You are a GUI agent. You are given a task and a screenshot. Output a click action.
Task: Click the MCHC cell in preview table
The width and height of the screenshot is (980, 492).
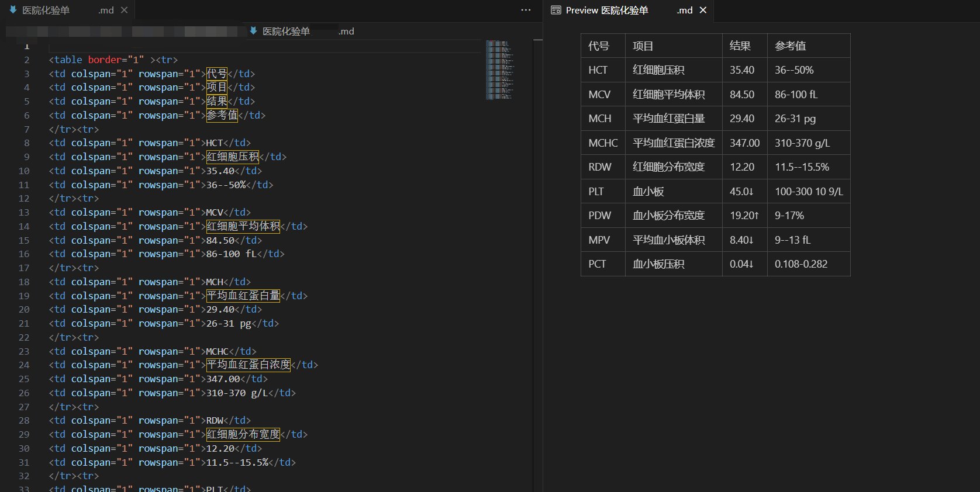coord(603,143)
